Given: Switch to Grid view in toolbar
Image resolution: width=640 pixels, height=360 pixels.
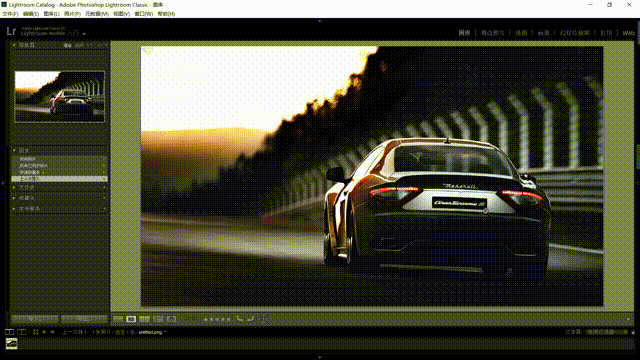Looking at the screenshot, I should pos(118,319).
